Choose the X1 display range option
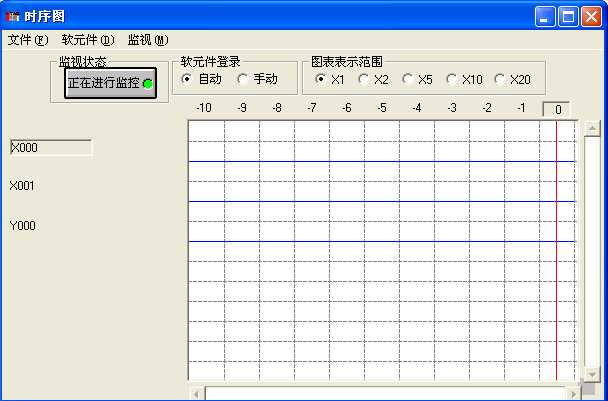The width and height of the screenshot is (608, 401). pos(320,79)
